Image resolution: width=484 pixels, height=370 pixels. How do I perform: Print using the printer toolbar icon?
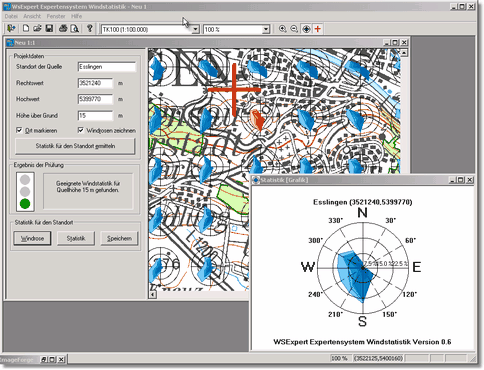point(63,29)
